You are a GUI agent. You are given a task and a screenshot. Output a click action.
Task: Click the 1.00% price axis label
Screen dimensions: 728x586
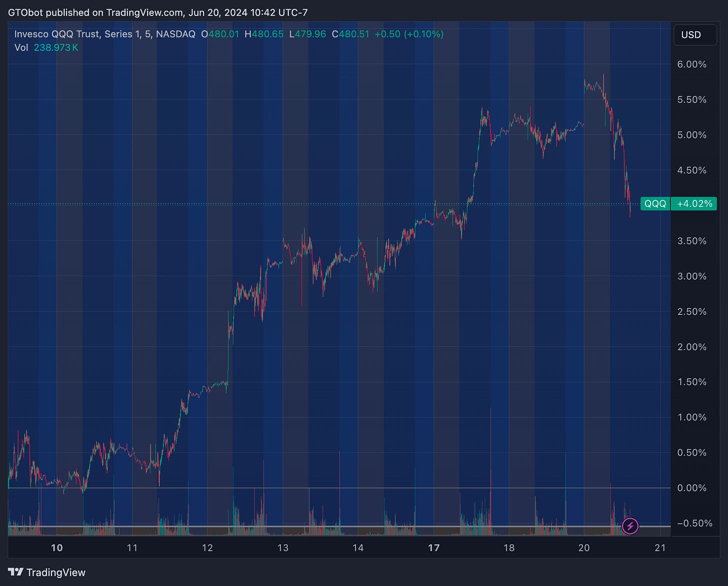(x=692, y=417)
